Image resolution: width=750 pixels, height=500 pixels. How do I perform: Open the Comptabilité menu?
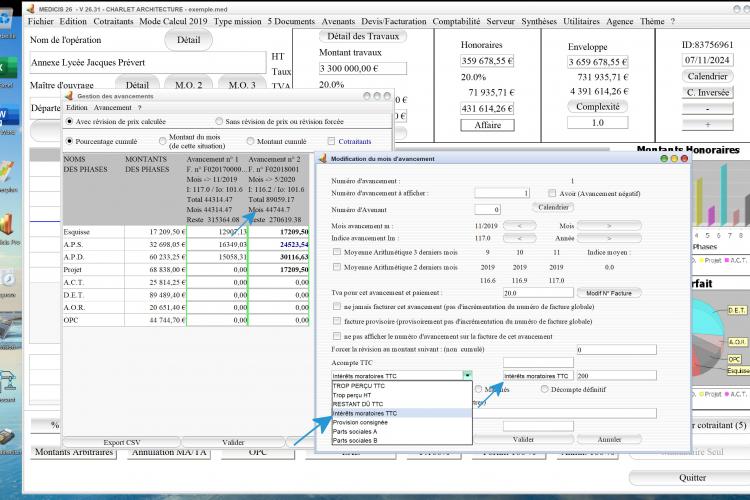pyautogui.click(x=456, y=22)
